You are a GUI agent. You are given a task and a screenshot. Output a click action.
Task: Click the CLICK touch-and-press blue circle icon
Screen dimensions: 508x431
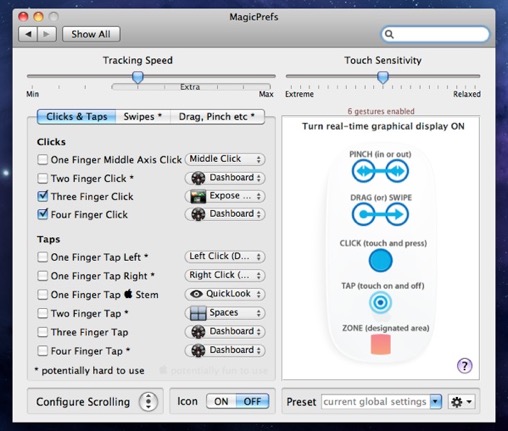coord(380,260)
